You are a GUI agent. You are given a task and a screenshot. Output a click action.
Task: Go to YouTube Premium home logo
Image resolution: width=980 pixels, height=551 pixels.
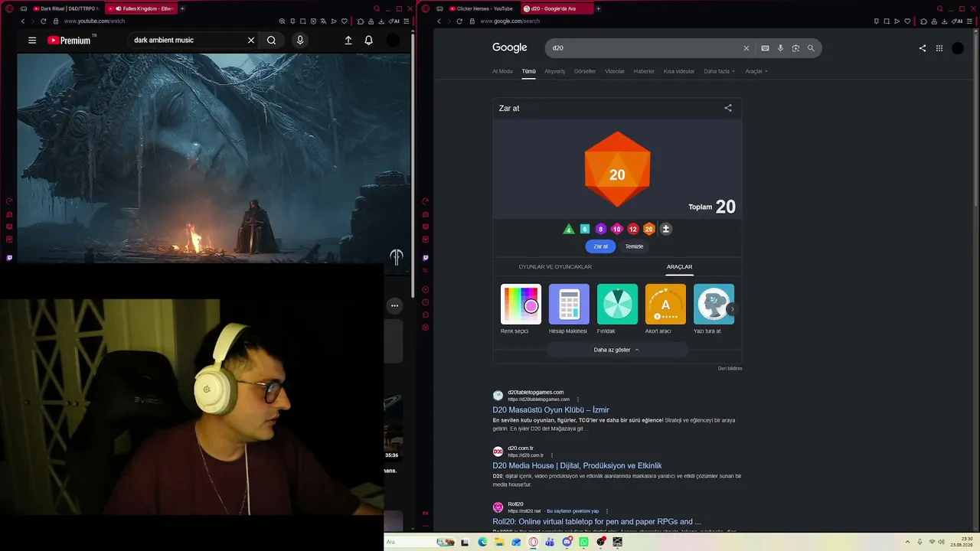(x=70, y=40)
